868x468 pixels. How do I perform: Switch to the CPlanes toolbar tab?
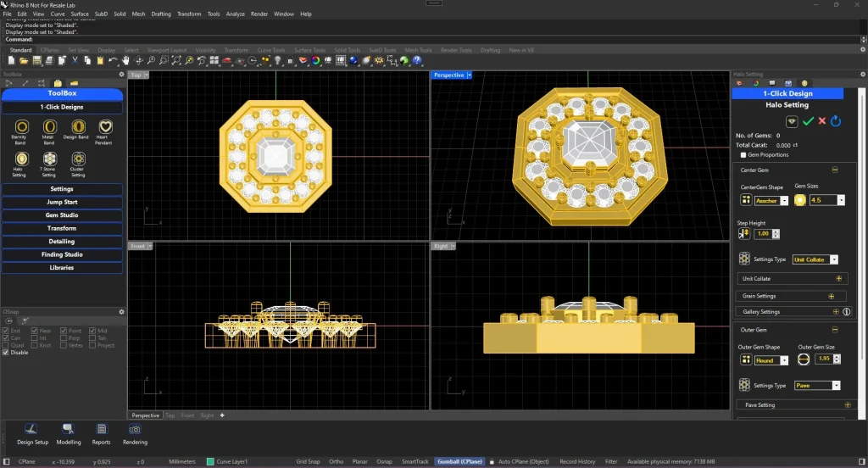(50, 50)
